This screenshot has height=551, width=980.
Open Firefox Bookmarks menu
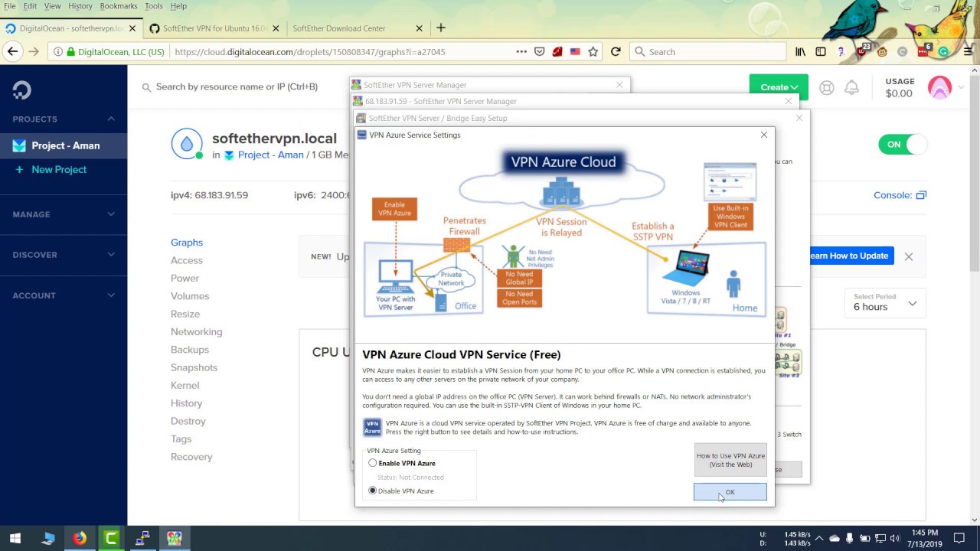pos(119,6)
